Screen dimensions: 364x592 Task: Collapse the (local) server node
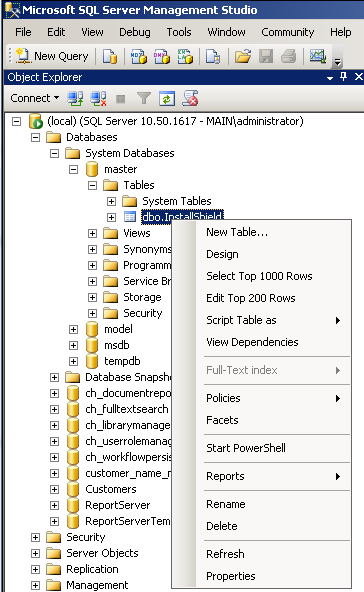16,122
